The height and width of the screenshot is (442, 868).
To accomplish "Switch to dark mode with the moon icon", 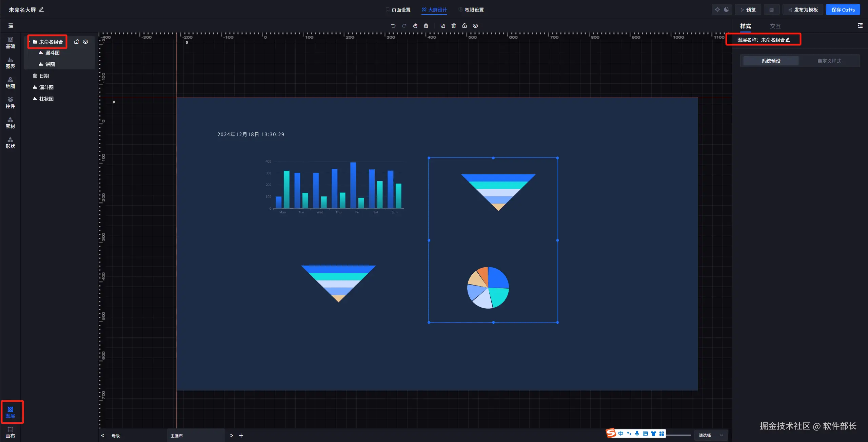I will [x=726, y=9].
